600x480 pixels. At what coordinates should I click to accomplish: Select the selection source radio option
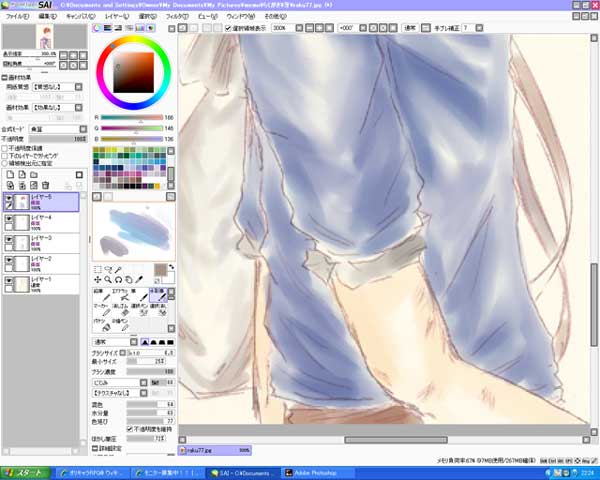pyautogui.click(x=5, y=163)
